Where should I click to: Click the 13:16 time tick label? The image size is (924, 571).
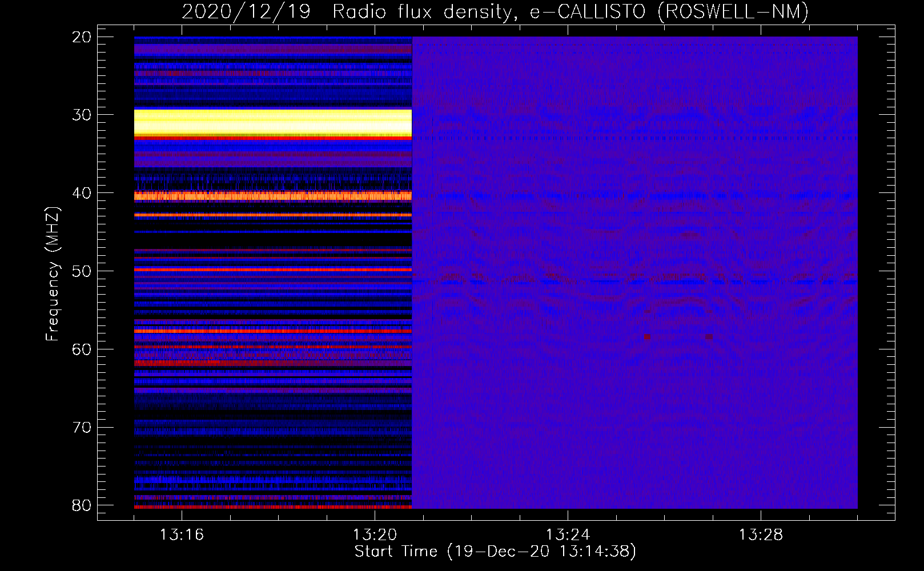(182, 534)
